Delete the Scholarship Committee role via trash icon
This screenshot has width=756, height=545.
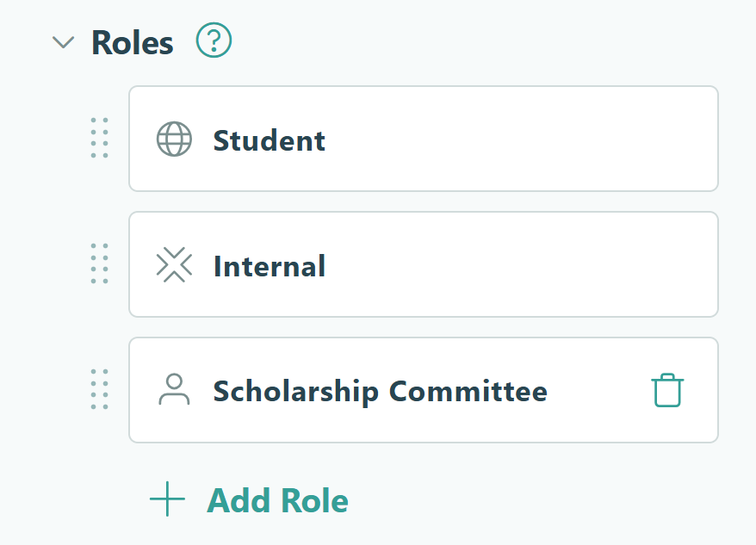click(667, 389)
